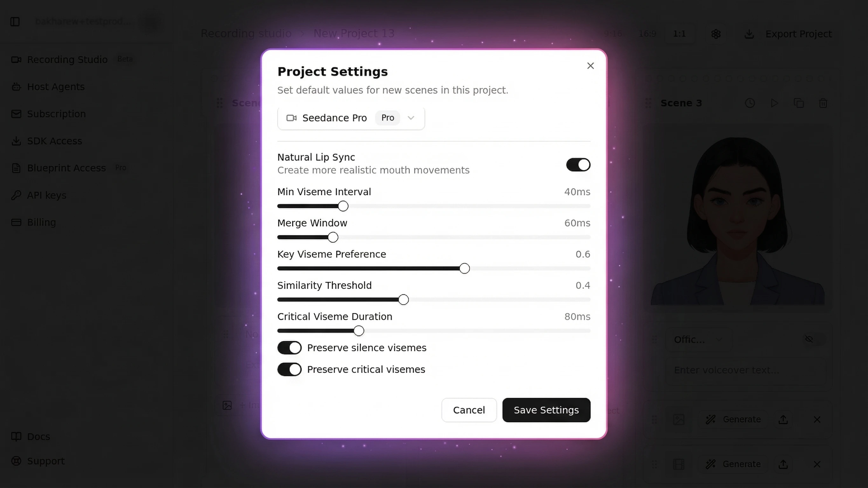This screenshot has height=488, width=868.
Task: Expand the Seedance Pro model dropdown
Action: point(411,118)
